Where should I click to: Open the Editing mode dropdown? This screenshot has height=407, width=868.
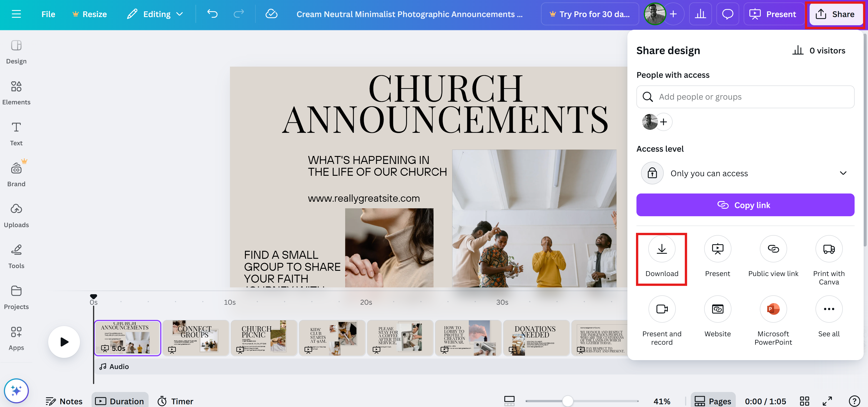[x=155, y=14]
